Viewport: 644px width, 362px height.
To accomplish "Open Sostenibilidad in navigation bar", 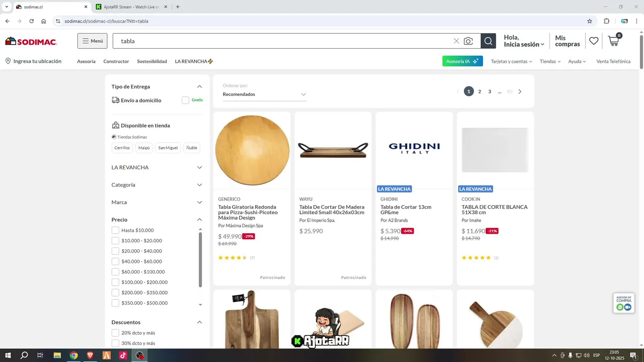I will [152, 61].
